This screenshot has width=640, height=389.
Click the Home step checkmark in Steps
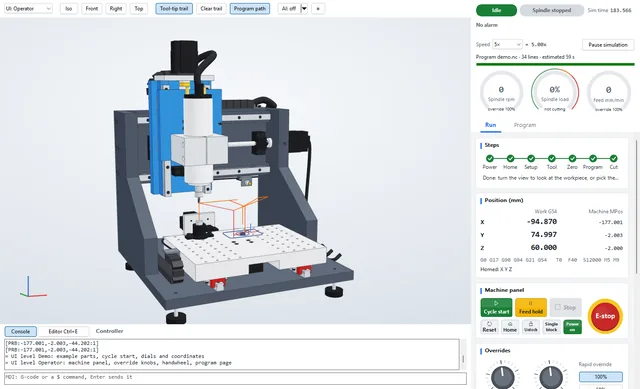(510, 158)
